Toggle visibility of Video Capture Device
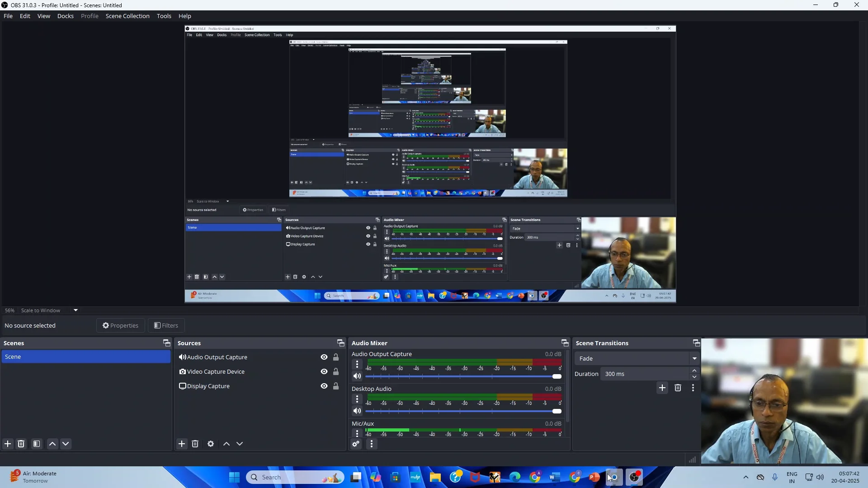The image size is (868, 488). [324, 371]
